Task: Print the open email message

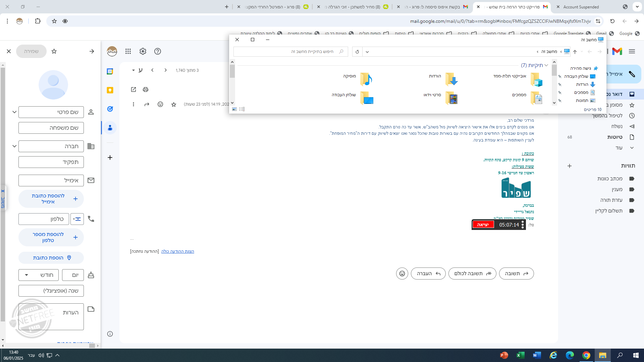Action: coord(145,89)
